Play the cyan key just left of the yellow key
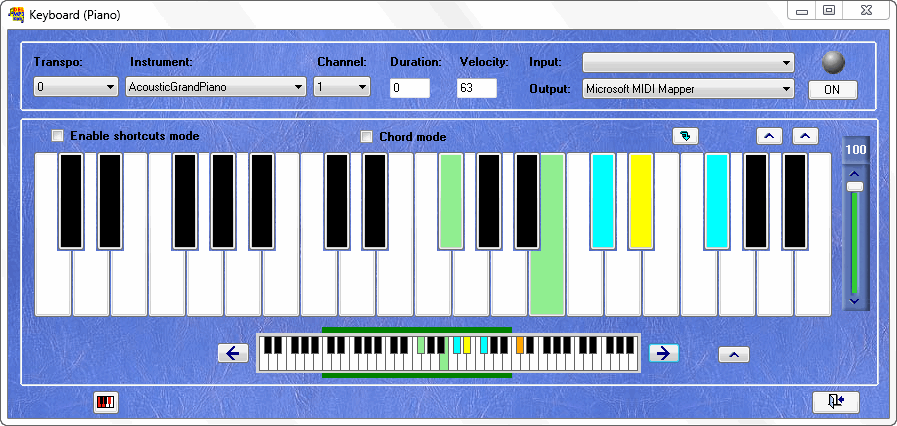 tap(603, 201)
